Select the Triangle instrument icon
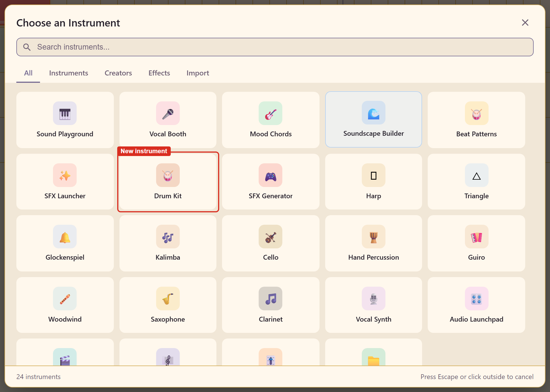The width and height of the screenshot is (550, 392). (x=477, y=175)
